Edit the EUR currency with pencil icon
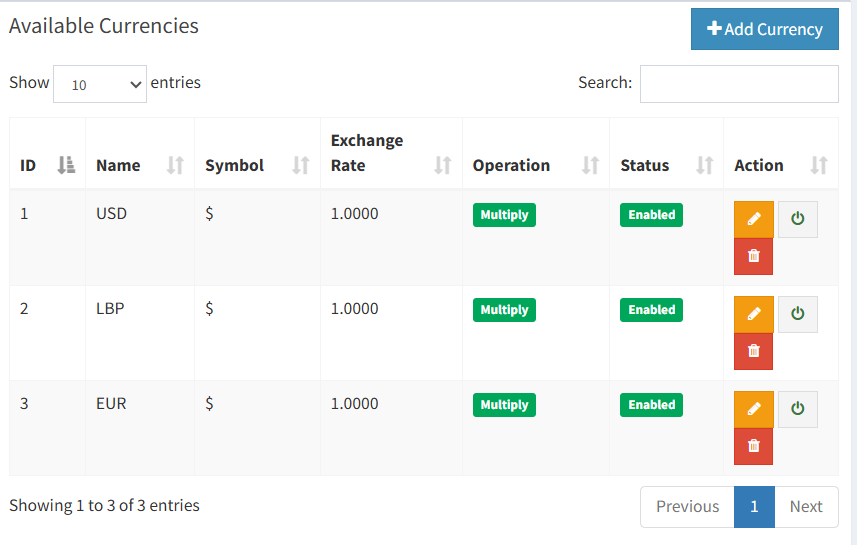 click(754, 409)
